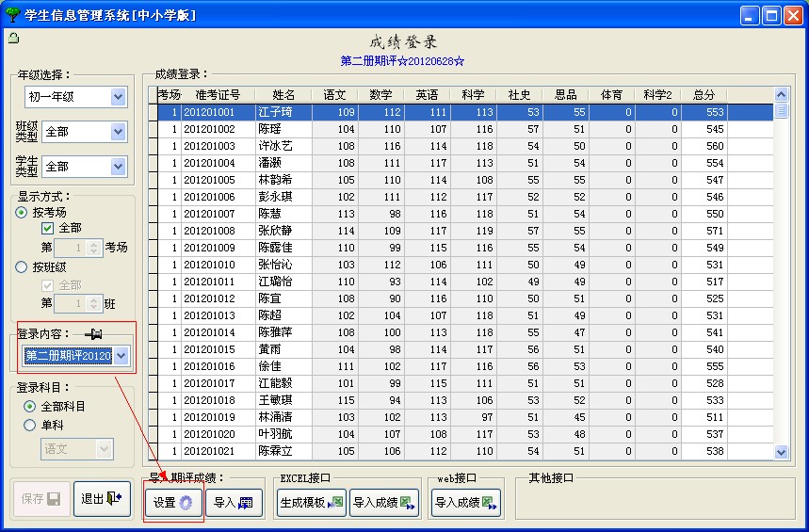Click the 生成模板 Excel template button
The width and height of the screenshot is (809, 532).
tap(311, 502)
